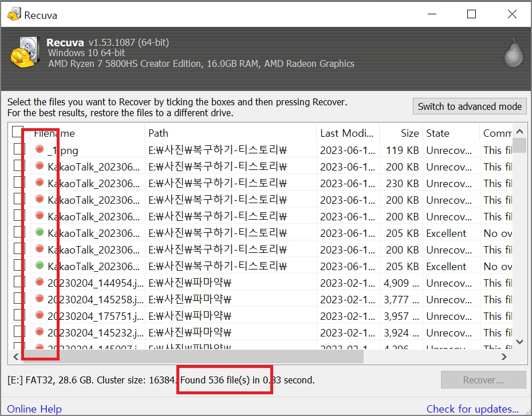532x416 pixels.
Task: Open the Online Help link
Action: 34,409
